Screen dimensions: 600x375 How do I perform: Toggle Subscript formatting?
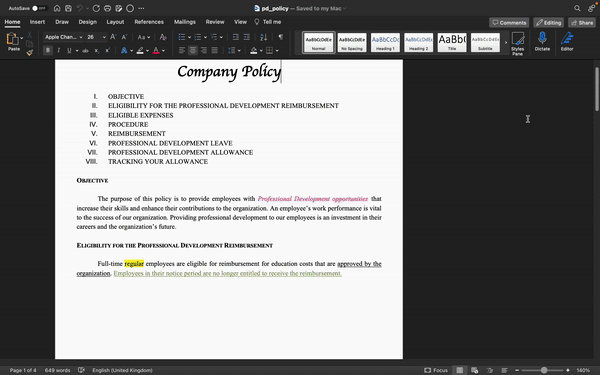click(97, 50)
